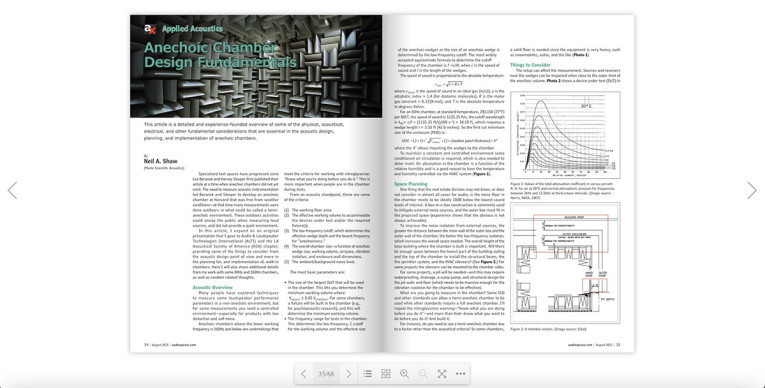Screen dimensions: 765x388
Task: Flip to the next spread on right edge
Action: coord(752,190)
